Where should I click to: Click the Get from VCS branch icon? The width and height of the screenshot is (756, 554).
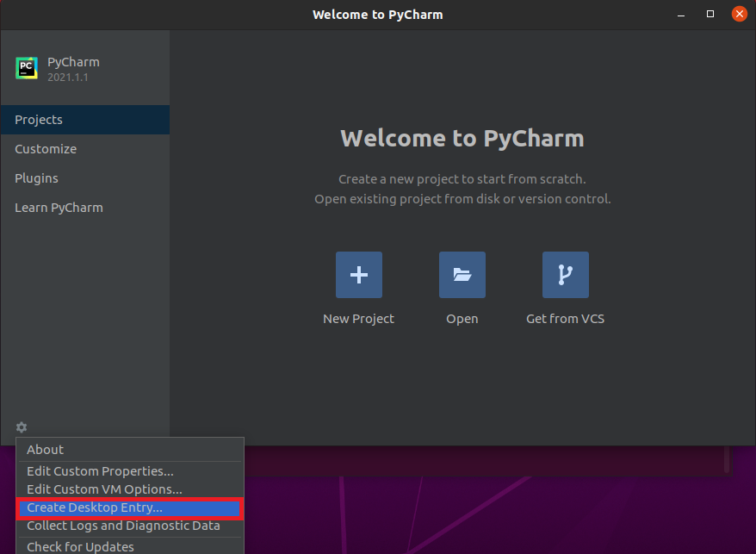[565, 275]
